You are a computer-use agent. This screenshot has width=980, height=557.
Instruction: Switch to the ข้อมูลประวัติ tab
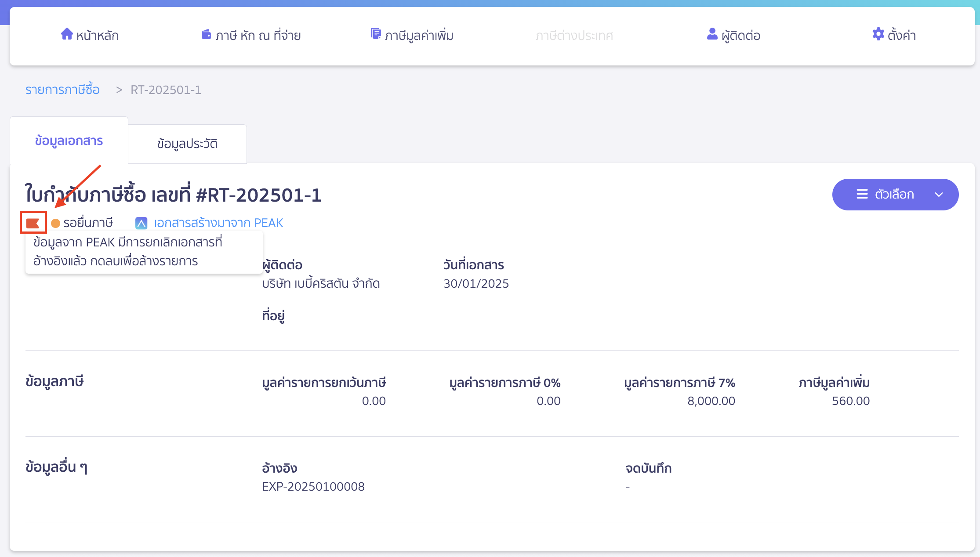(187, 144)
